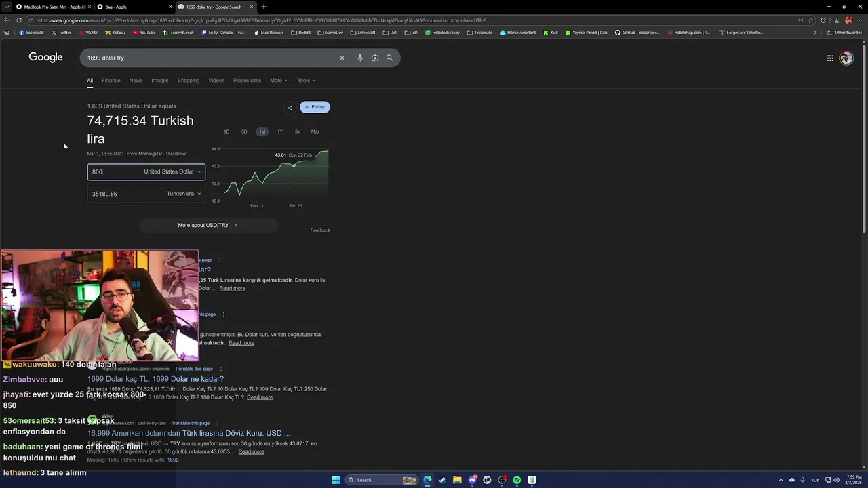
Task: Click the chart point marker near 43.81
Action: point(294,165)
